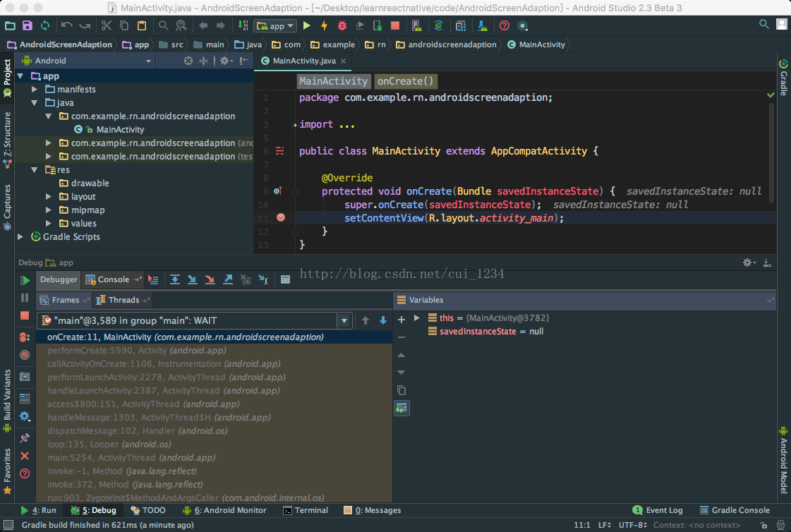Open the Gradle Console tool window
The height and width of the screenshot is (532, 791).
[x=735, y=510]
